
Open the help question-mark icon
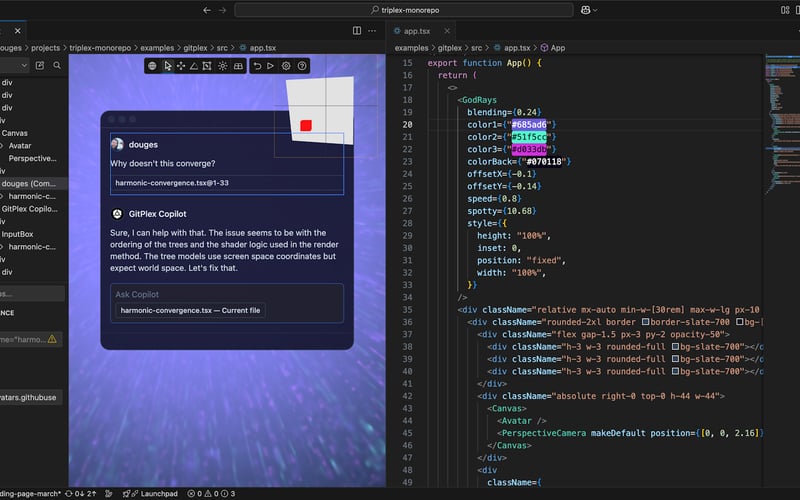click(x=302, y=66)
